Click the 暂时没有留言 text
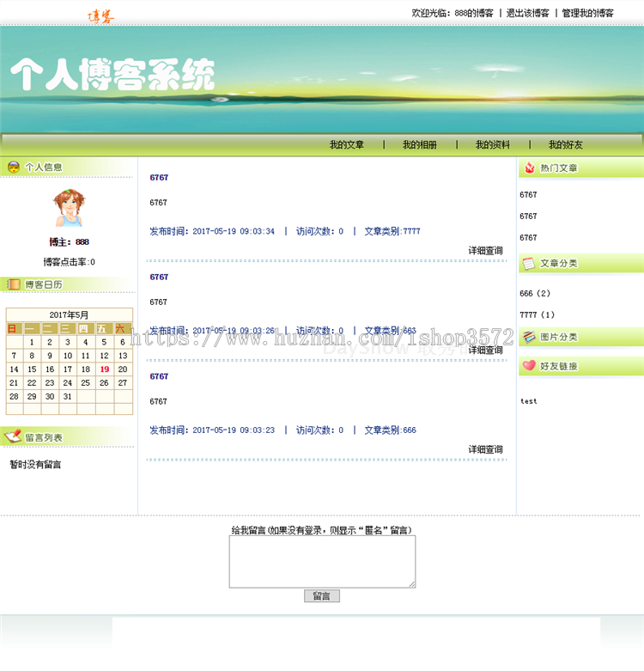 pyautogui.click(x=35, y=464)
